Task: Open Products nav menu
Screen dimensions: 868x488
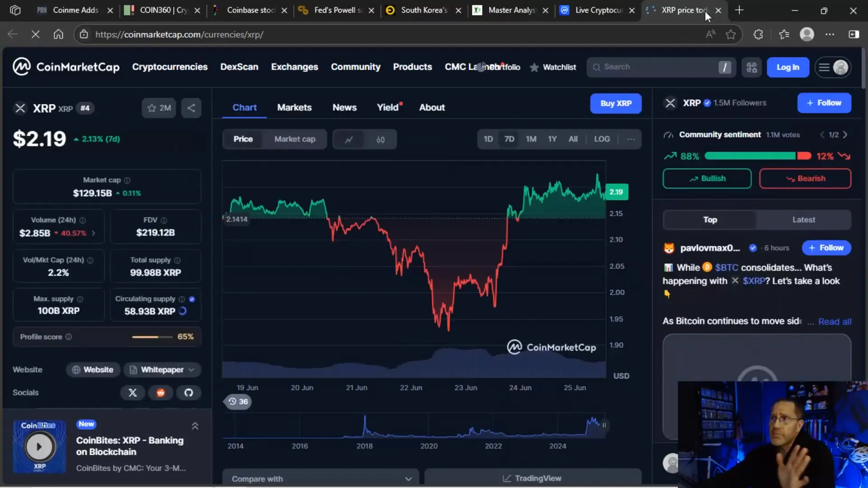Action: click(x=412, y=67)
